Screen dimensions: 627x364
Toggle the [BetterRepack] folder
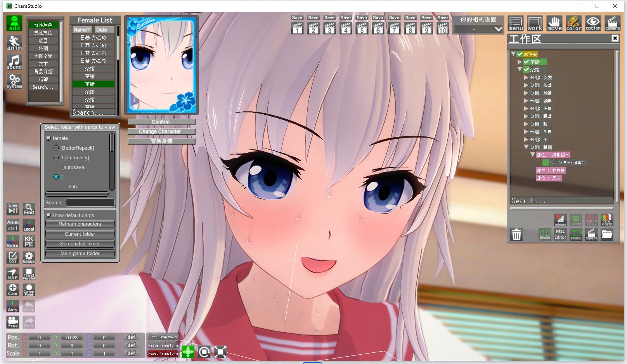56,148
